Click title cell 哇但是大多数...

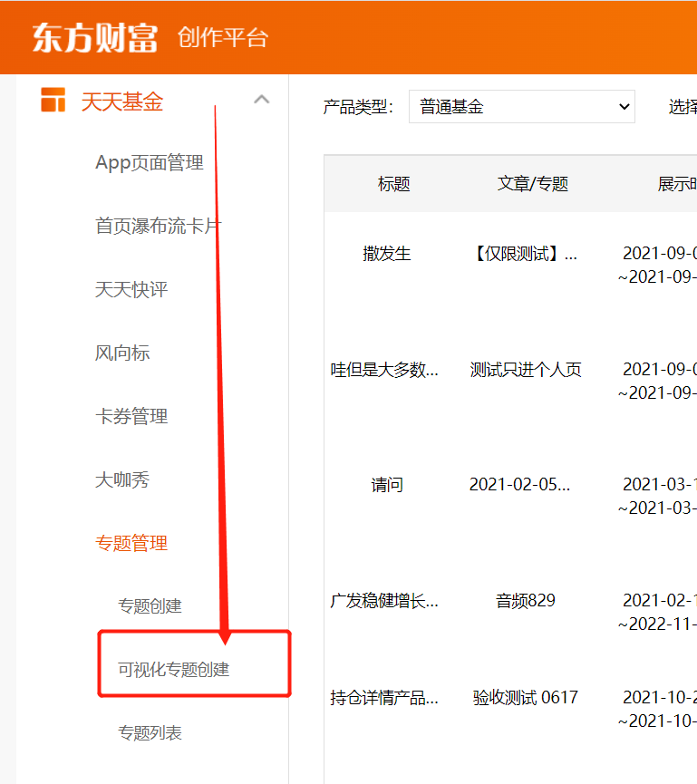coord(384,370)
